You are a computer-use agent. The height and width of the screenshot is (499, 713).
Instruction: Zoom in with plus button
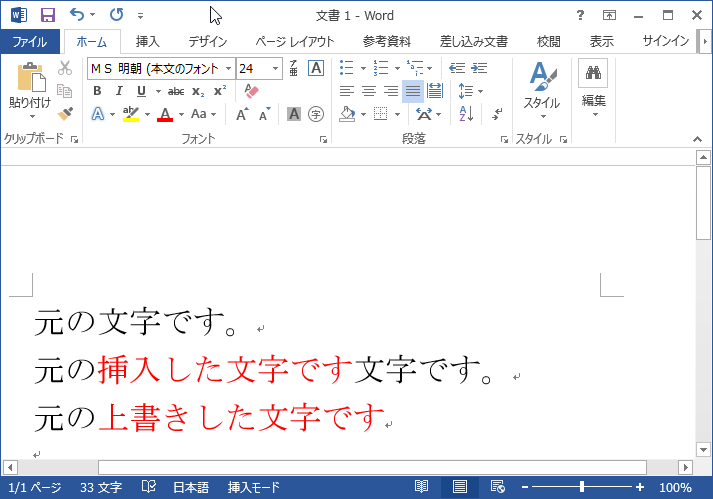tap(640, 487)
